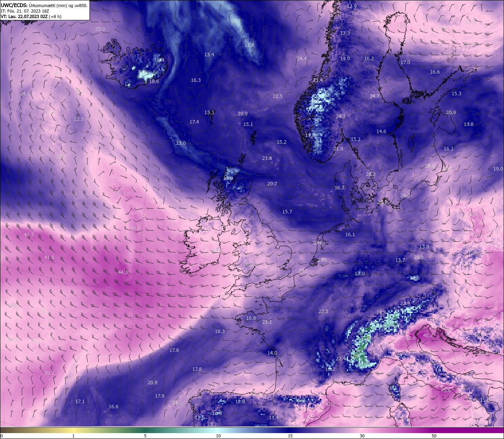Click the 48.7 value over the northern Adriatic
Viewport: 504px width, 439px height.
point(428,335)
